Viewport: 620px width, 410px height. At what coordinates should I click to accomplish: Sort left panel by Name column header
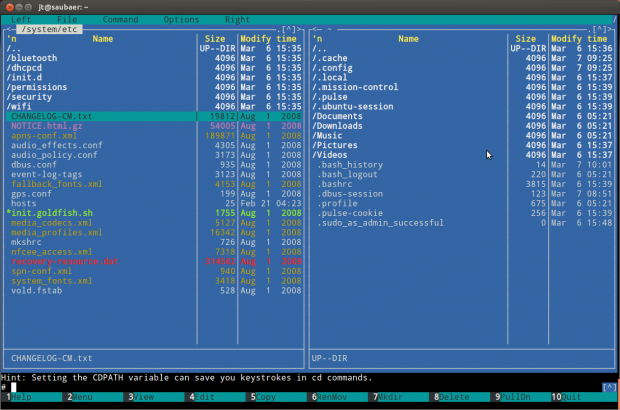coord(101,39)
